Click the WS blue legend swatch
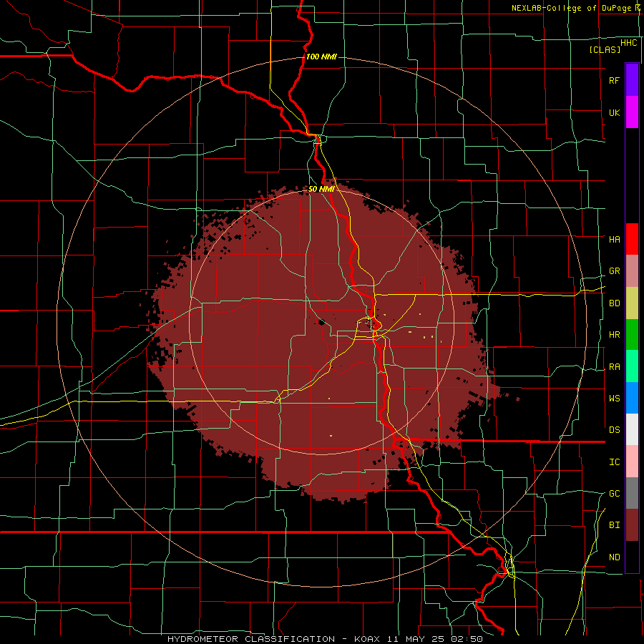 (632, 398)
